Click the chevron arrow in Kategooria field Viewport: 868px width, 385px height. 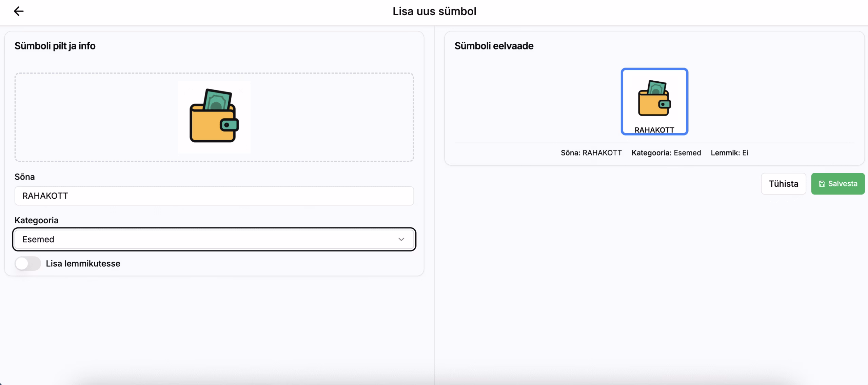coord(401,239)
